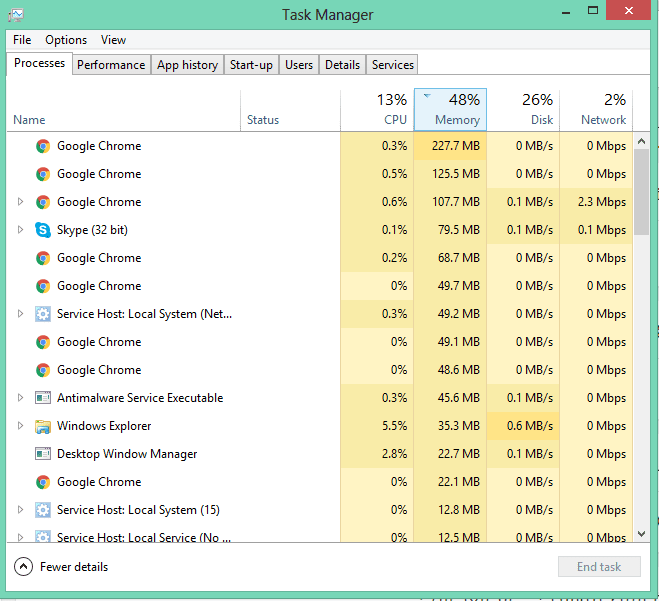The image size is (659, 601).
Task: Click the Desktop Window Manager icon
Action: pos(43,454)
